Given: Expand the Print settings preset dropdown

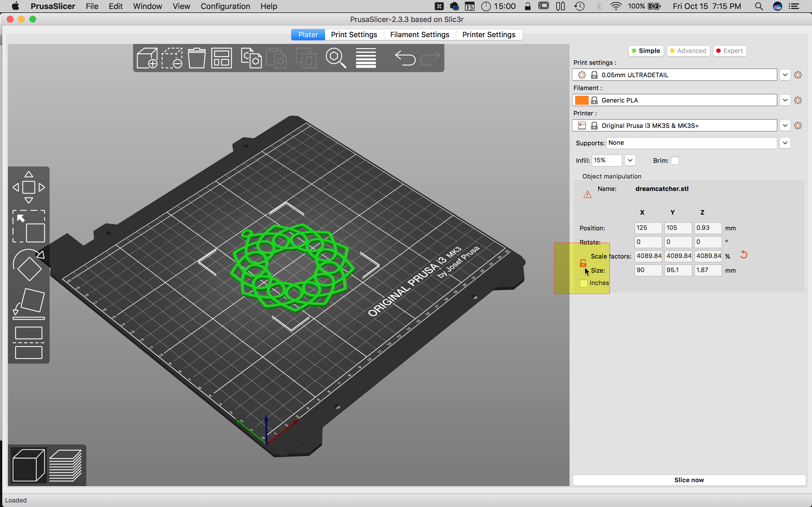Looking at the screenshot, I should (x=785, y=75).
